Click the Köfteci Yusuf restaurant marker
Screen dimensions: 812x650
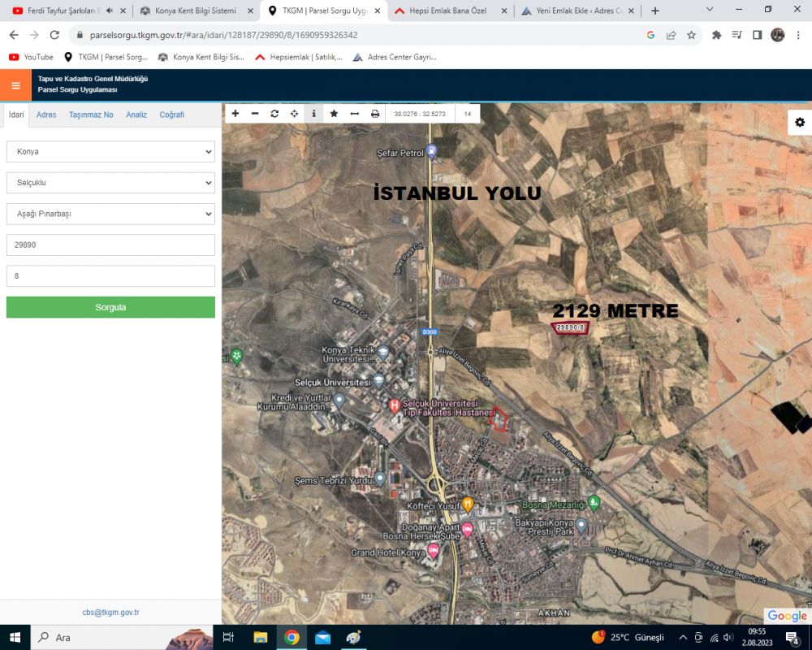tap(467, 504)
